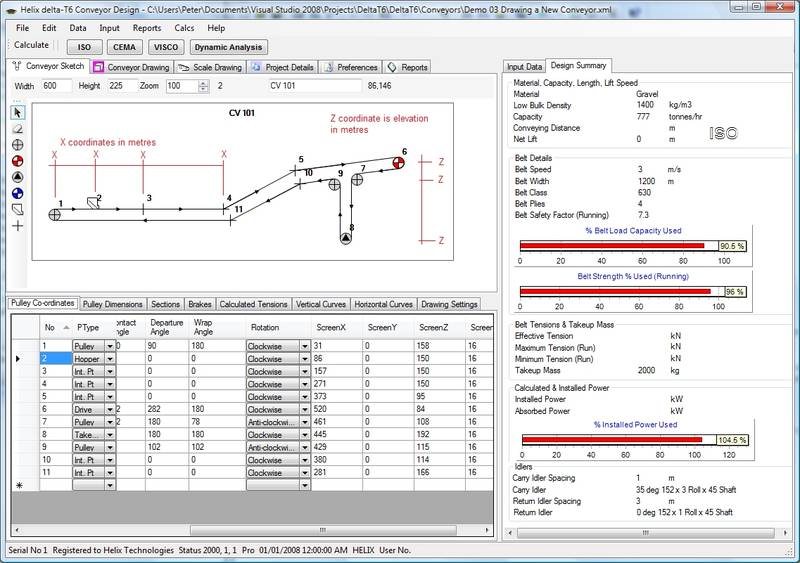Open Rotation dropdown for row 1
Image resolution: width=800 pixels, height=563 pixels.
[x=305, y=346]
